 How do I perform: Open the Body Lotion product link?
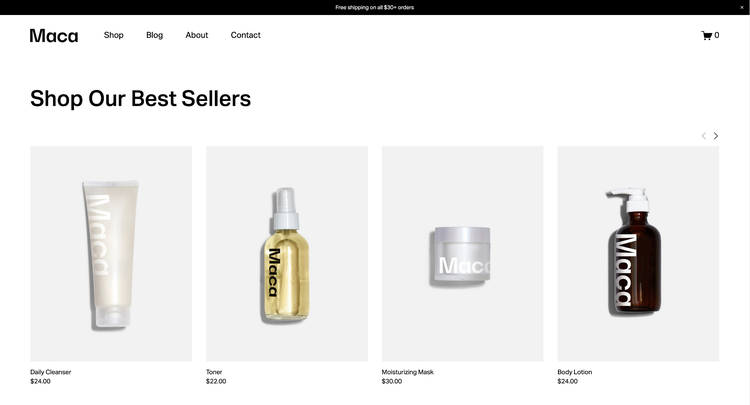574,372
